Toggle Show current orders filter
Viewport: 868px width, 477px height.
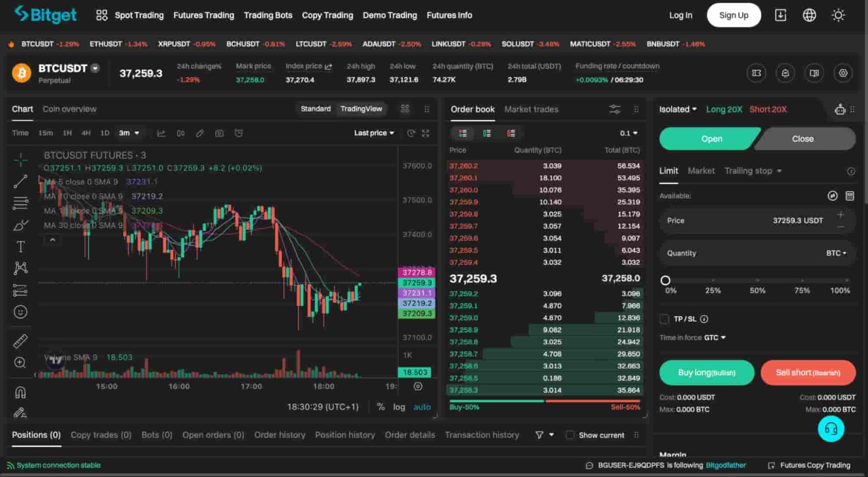(x=570, y=435)
